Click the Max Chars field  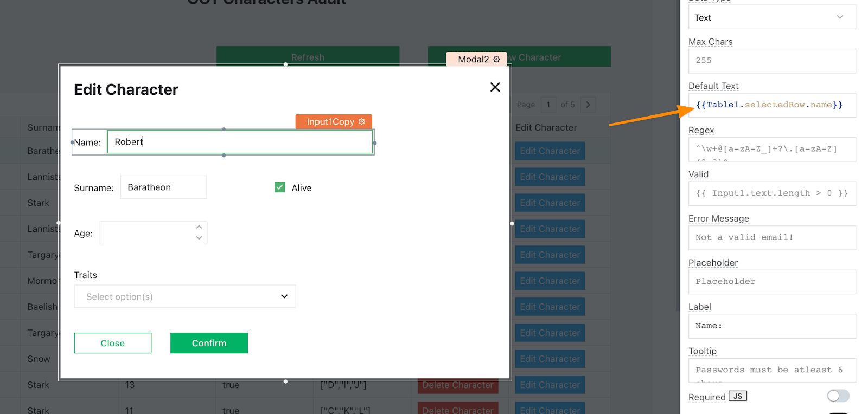[771, 61]
